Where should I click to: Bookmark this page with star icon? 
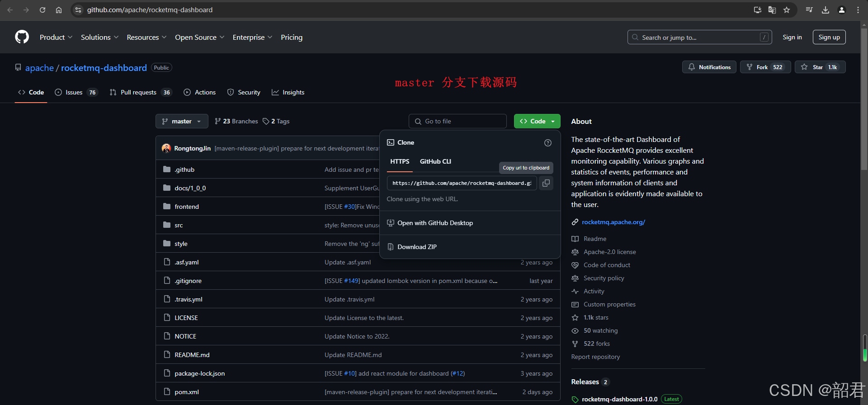tap(787, 10)
